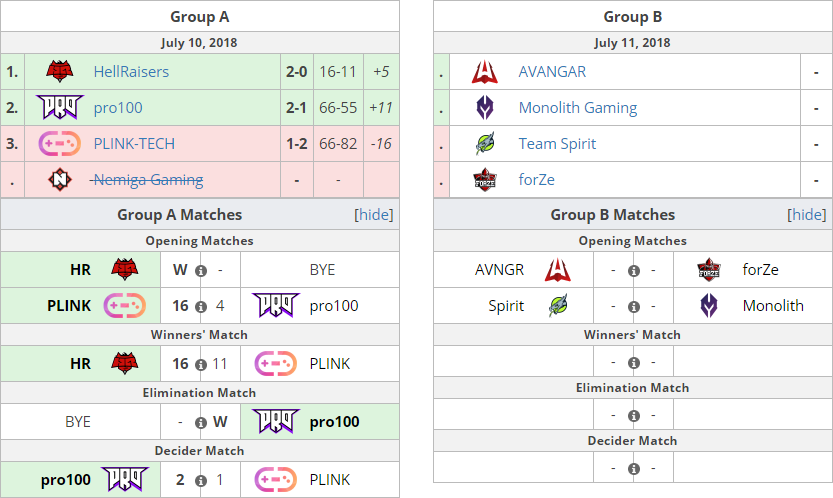Viewport: 833px width, 498px height.
Task: Open the struck-through Nemiga Gaming link
Action: tap(147, 180)
